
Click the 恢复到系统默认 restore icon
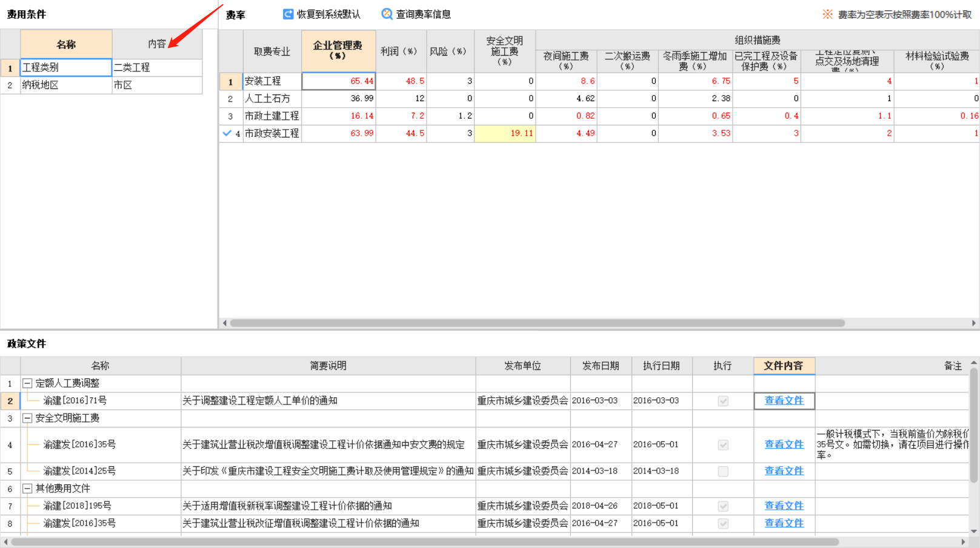point(288,14)
